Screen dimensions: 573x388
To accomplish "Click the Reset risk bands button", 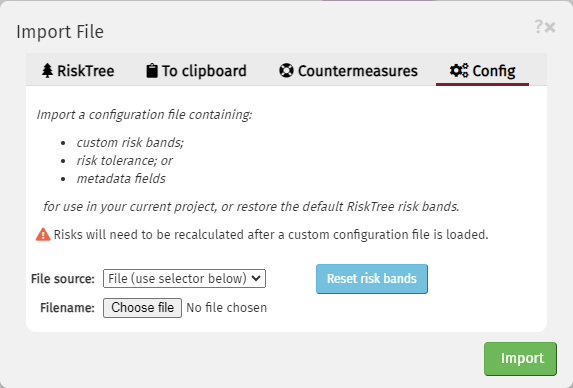I will (x=372, y=279).
